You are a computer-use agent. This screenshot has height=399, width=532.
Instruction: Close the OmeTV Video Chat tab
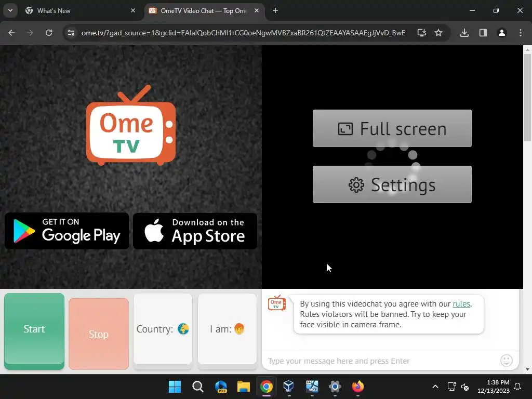(x=257, y=11)
